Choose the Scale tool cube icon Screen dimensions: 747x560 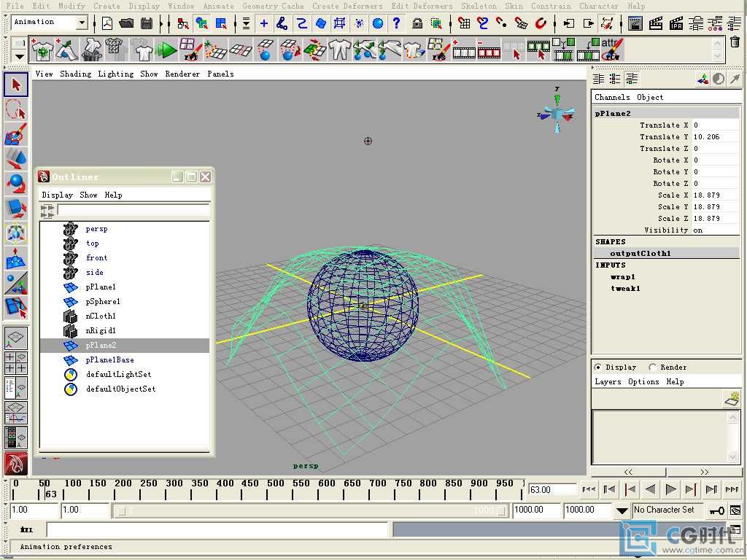pos(16,209)
